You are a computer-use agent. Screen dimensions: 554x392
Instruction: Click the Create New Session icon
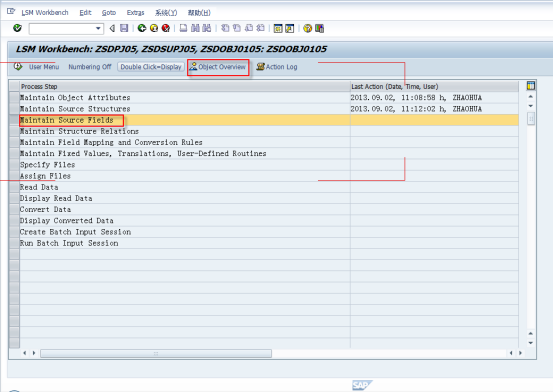[x=278, y=28]
